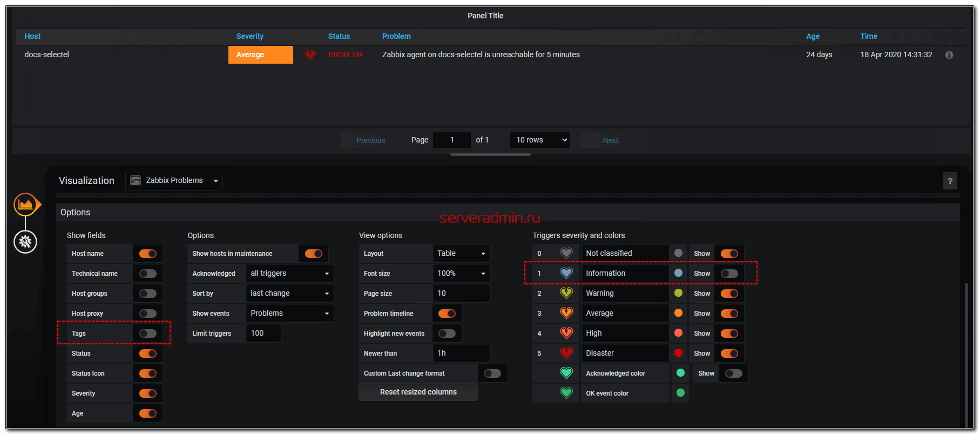This screenshot has height=435, width=980.
Task: Sort table by Problem column header
Action: (396, 36)
